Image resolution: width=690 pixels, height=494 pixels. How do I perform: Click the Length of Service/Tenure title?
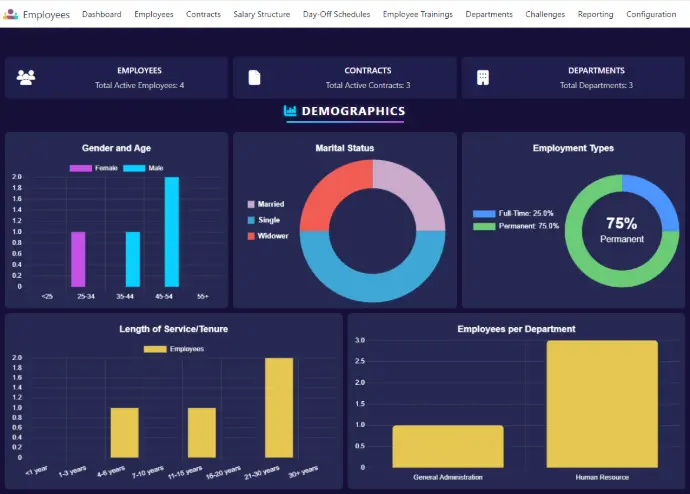click(x=173, y=329)
